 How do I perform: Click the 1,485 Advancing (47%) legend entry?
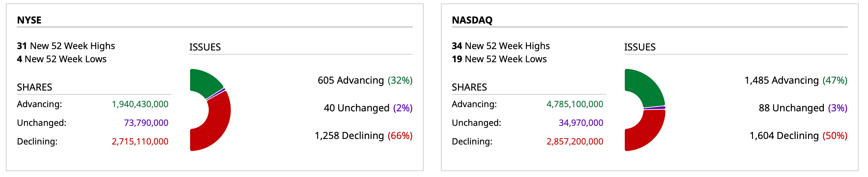796,80
